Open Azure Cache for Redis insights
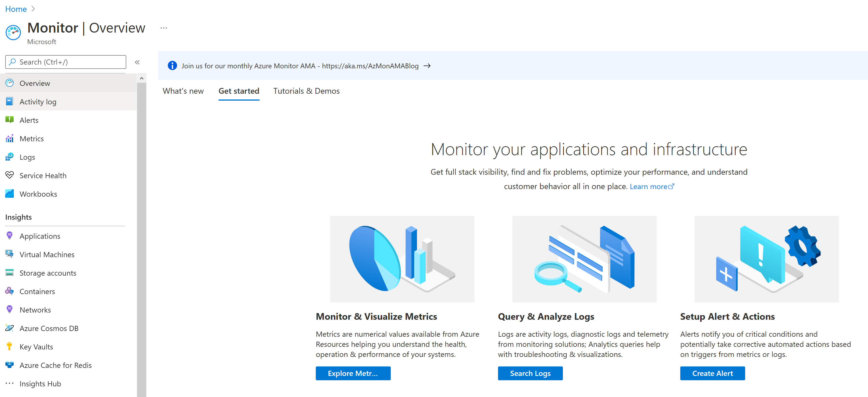 68,365
